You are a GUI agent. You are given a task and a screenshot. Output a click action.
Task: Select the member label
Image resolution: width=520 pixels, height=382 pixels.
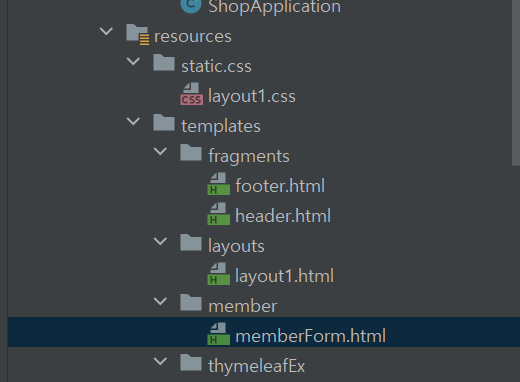243,306
